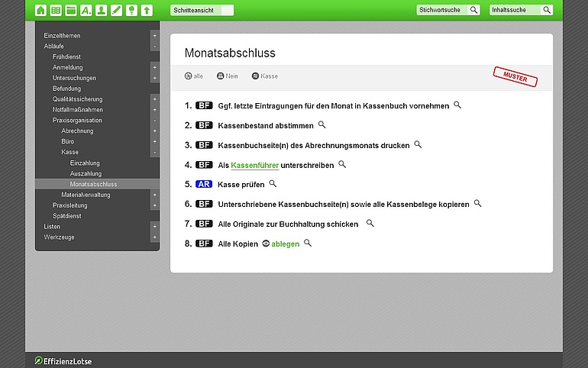Focus the Inhaltssuche search field
Viewport: 588px width, 368px height.
pos(515,10)
